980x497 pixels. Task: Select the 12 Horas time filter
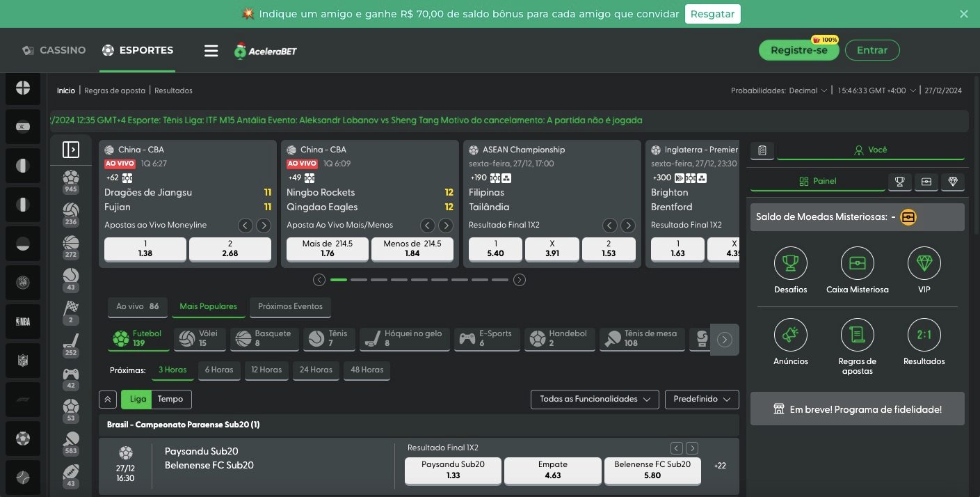tap(266, 370)
